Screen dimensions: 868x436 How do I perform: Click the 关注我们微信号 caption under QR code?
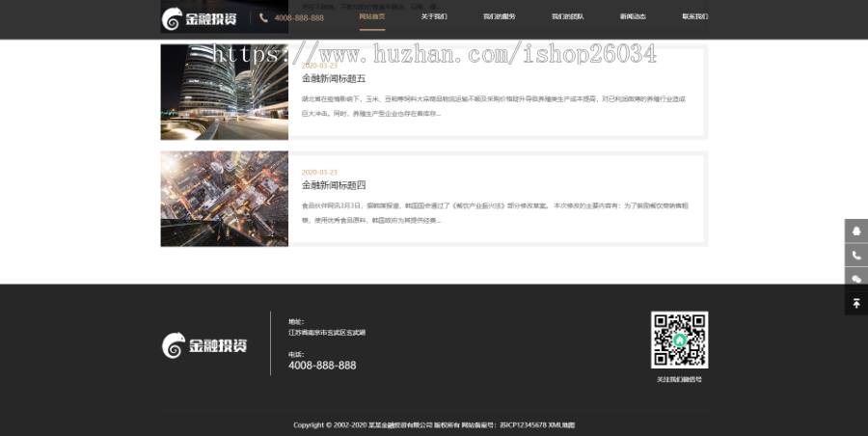pyautogui.click(x=679, y=379)
